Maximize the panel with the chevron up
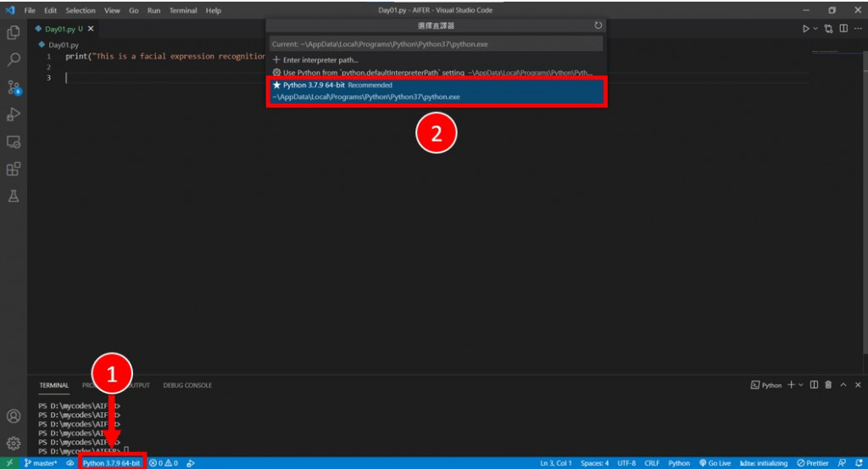868x469 pixels. (843, 384)
